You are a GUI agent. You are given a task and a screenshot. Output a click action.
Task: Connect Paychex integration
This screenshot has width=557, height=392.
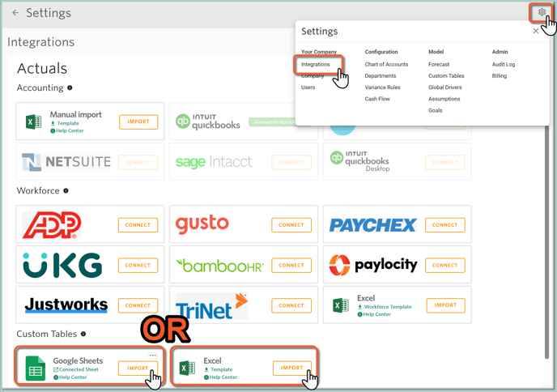point(444,225)
